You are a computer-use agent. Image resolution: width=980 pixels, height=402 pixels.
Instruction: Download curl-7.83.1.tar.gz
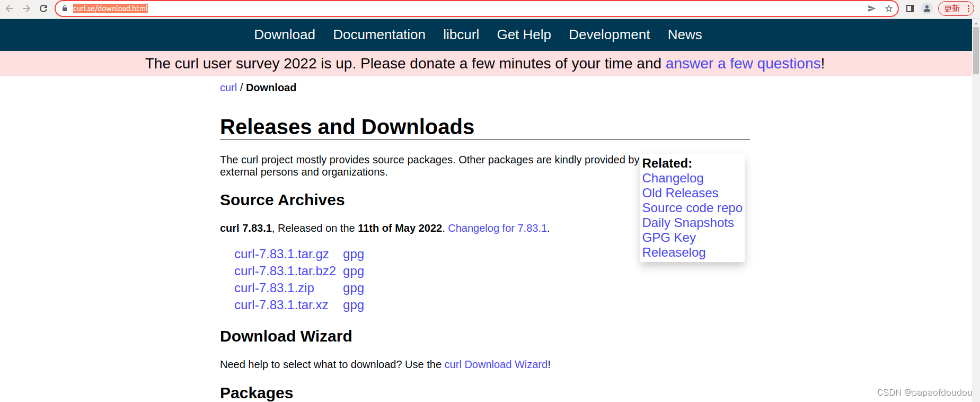(x=281, y=254)
